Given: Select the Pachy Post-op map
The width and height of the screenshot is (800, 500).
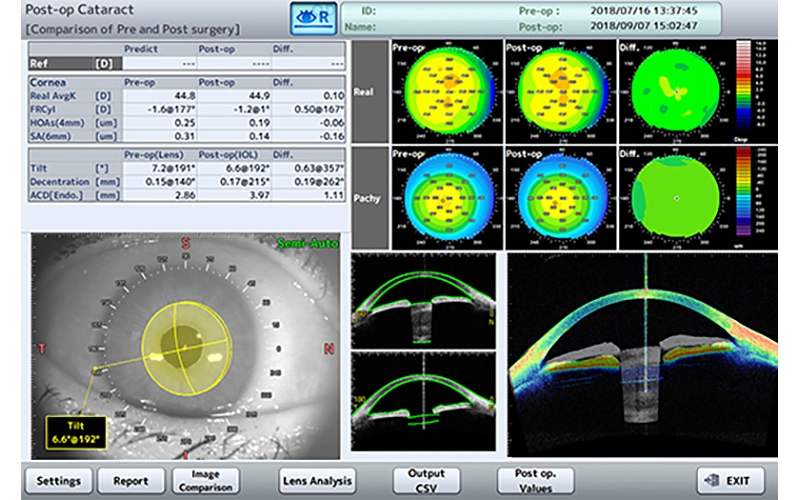Looking at the screenshot, I should click(x=561, y=198).
